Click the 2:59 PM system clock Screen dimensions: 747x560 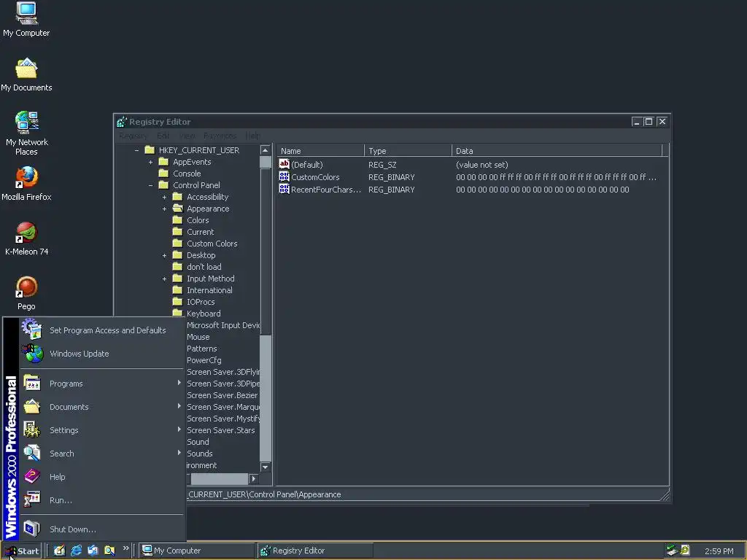point(719,551)
